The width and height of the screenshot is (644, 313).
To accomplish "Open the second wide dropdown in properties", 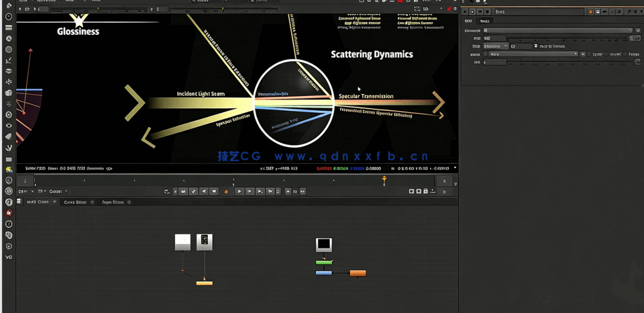I will pyautogui.click(x=533, y=54).
